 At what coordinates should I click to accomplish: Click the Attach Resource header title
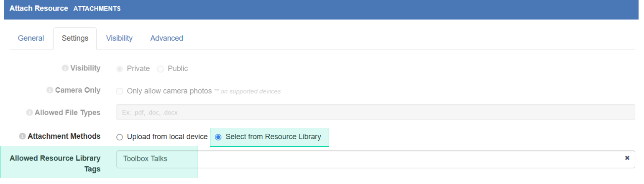(x=39, y=8)
